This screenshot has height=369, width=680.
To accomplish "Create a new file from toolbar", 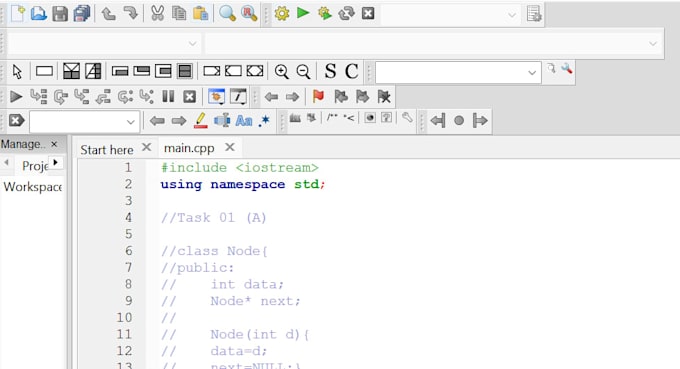I will pos(18,14).
